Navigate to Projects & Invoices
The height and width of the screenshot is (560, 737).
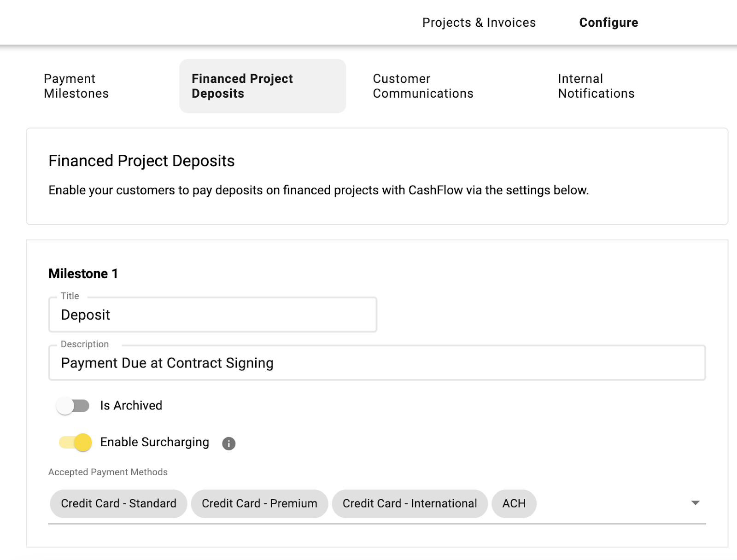click(x=479, y=22)
